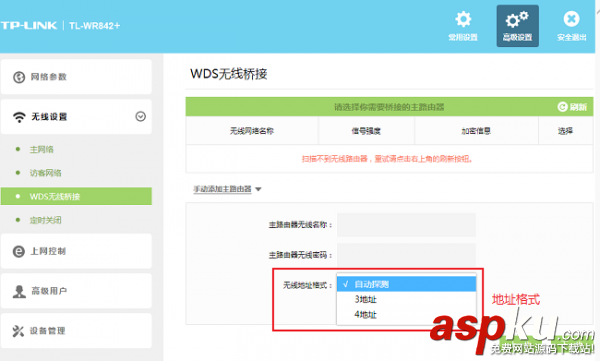Click 手动添加主路由器 link

pyautogui.click(x=222, y=189)
